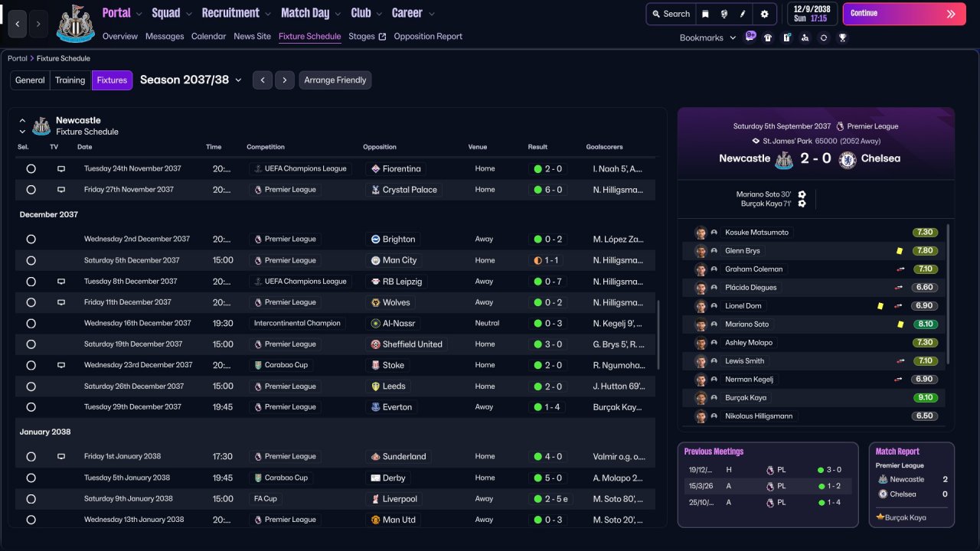Select the Man Utd fixture radio button
This screenshot has height=551, width=980.
point(31,520)
